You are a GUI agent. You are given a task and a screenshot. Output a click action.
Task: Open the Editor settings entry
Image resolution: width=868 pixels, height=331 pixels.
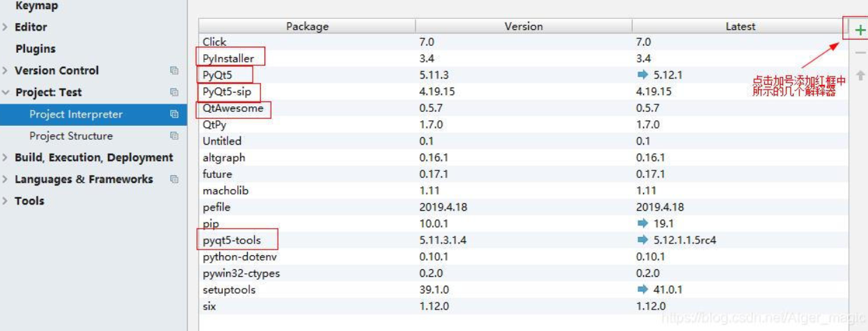tap(31, 27)
